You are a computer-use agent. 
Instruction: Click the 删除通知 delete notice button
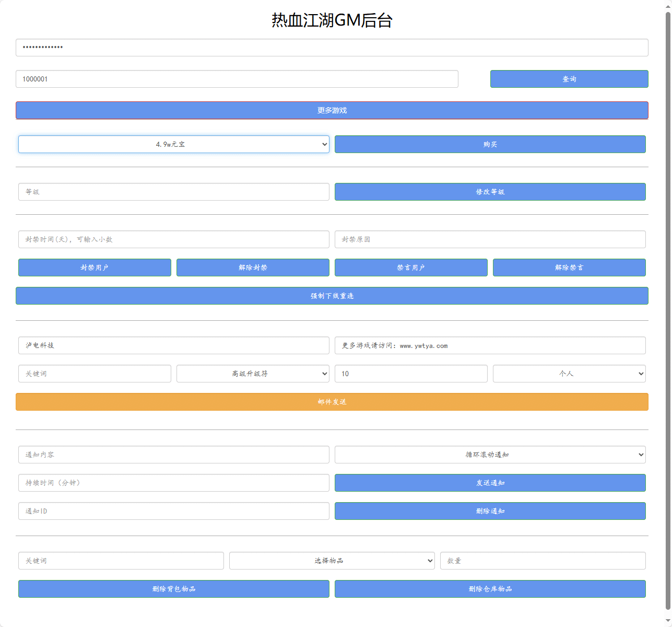[490, 511]
